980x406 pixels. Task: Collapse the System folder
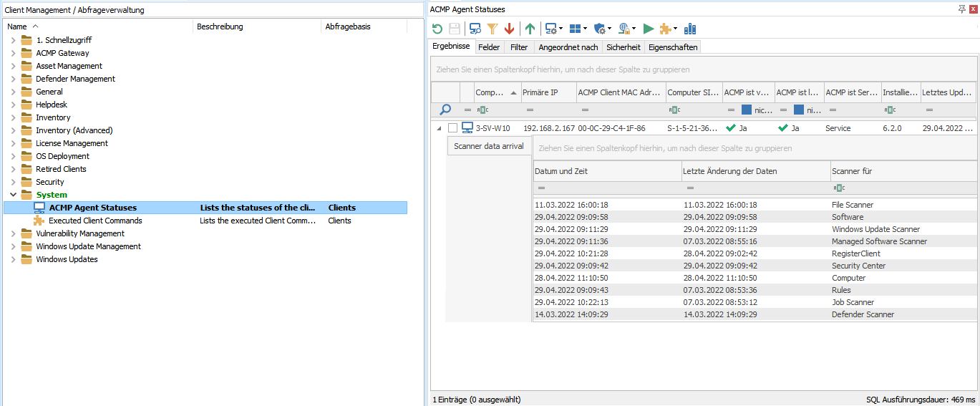click(13, 195)
